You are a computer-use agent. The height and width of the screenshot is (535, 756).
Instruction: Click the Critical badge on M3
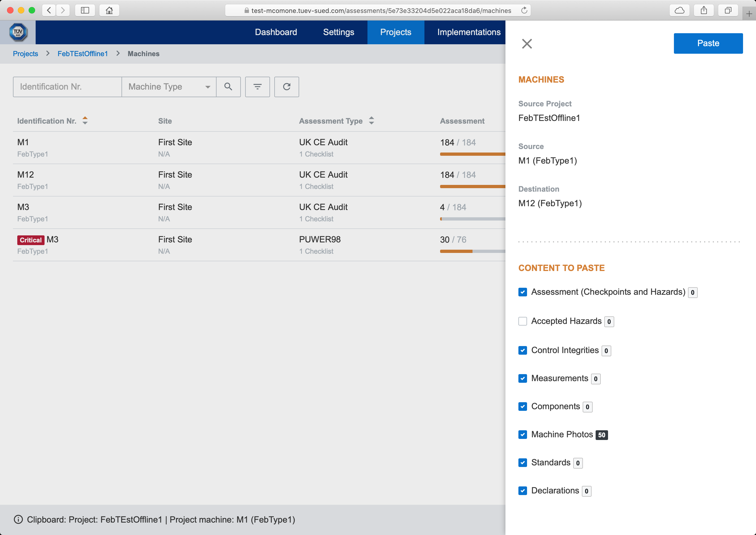coord(31,240)
